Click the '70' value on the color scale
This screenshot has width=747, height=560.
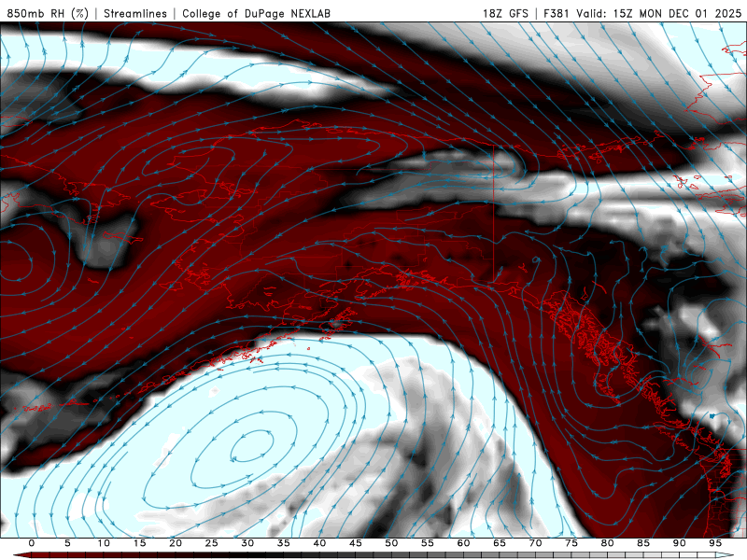tap(535, 543)
